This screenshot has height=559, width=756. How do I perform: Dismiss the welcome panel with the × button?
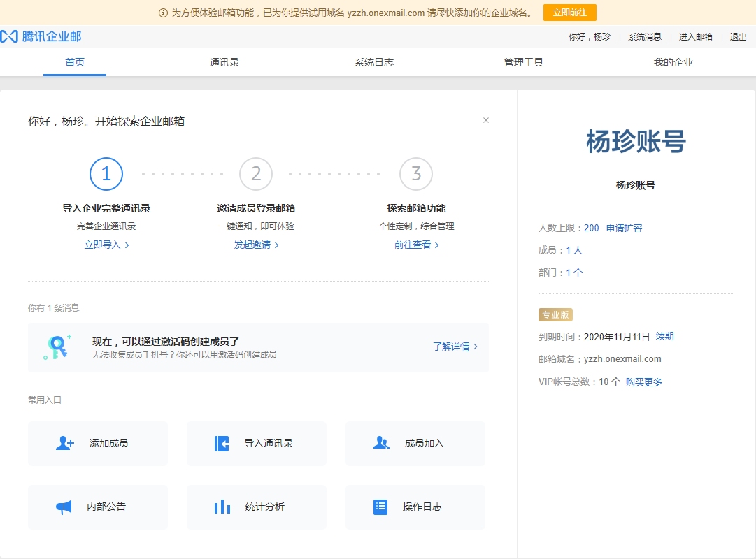tap(485, 120)
